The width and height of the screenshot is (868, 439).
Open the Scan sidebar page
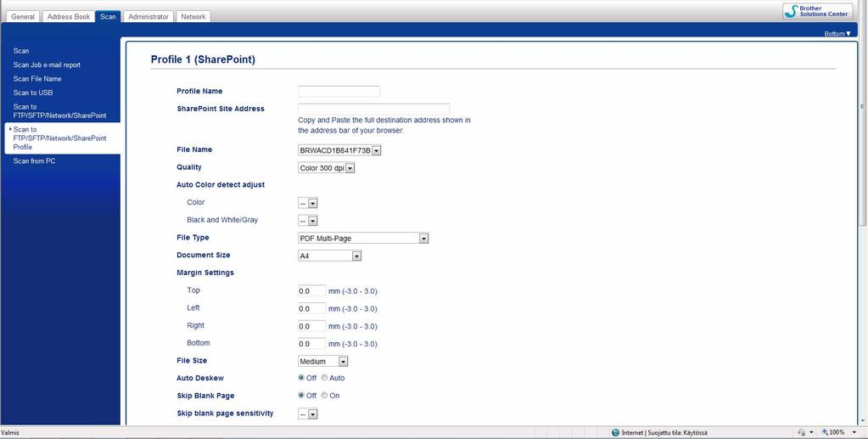coord(21,51)
